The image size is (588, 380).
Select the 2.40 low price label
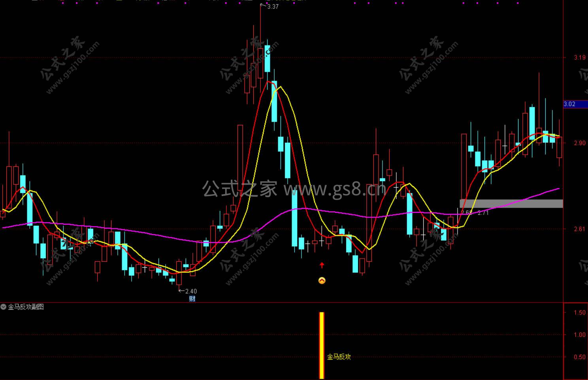191,291
